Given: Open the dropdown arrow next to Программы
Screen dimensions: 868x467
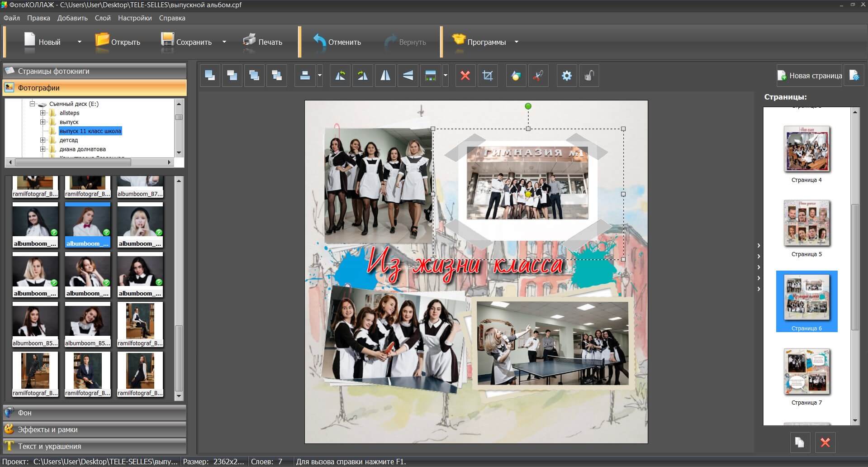Looking at the screenshot, I should tap(516, 42).
